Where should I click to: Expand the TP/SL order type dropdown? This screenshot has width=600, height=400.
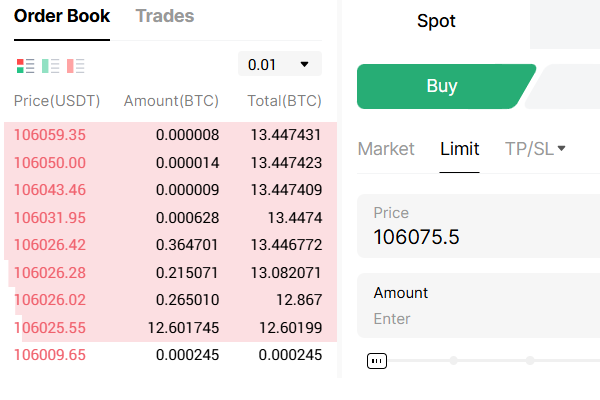click(x=535, y=149)
